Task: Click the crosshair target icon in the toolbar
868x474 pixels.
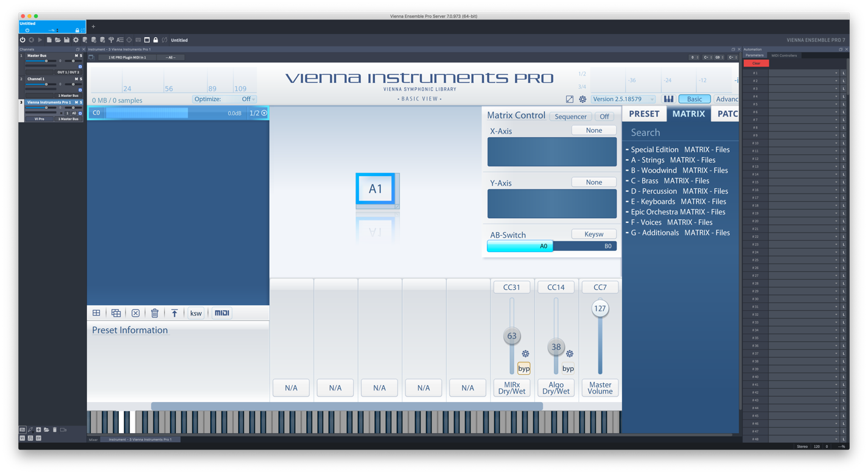Action: click(129, 40)
